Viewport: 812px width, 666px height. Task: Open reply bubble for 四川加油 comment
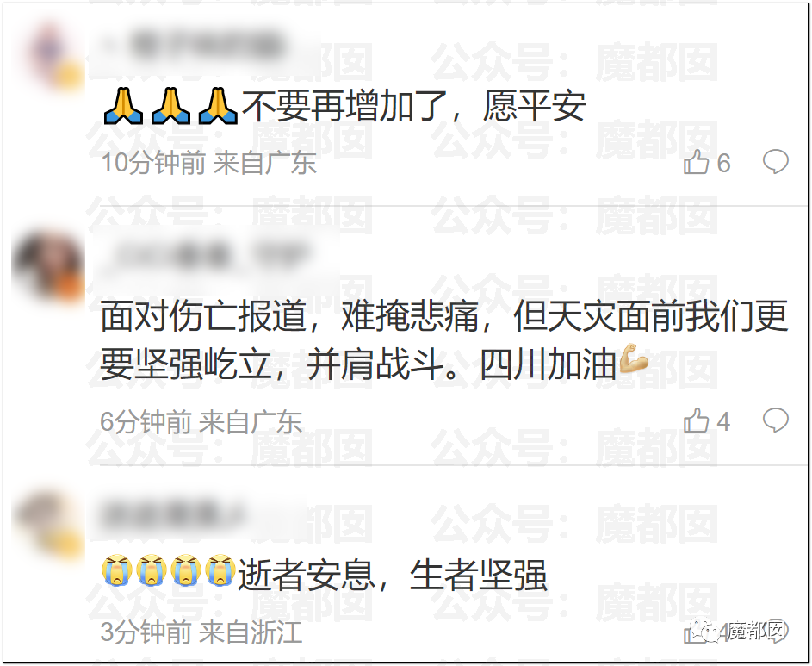tap(775, 420)
